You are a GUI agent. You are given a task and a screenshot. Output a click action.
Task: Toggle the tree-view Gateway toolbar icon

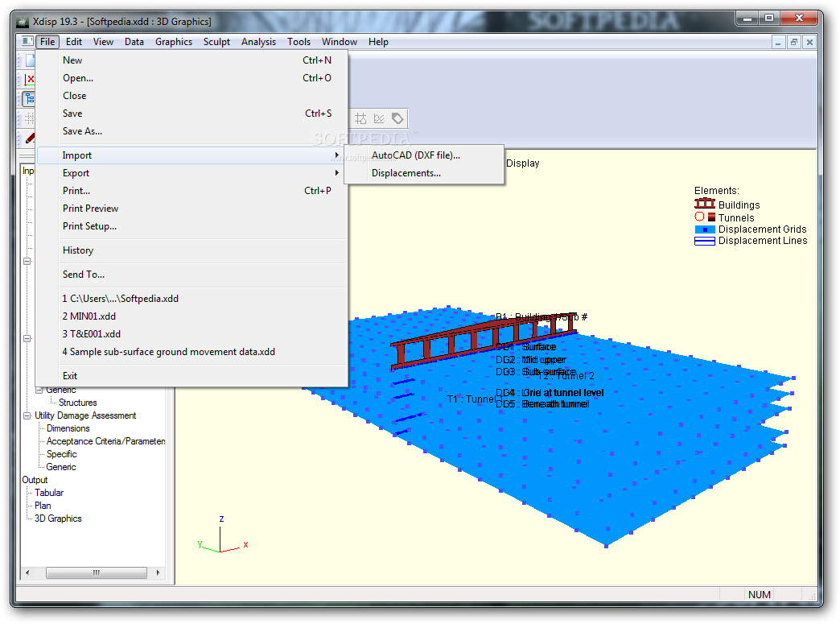pyautogui.click(x=30, y=99)
